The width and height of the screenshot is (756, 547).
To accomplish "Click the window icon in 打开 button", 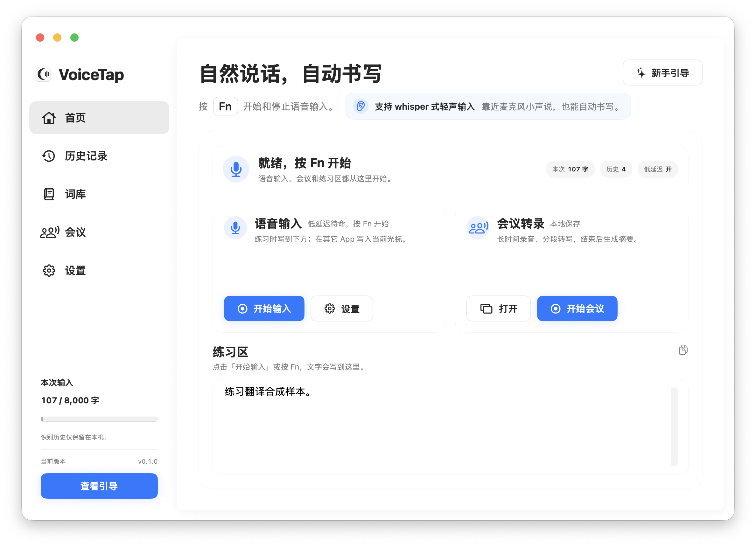I will point(486,308).
